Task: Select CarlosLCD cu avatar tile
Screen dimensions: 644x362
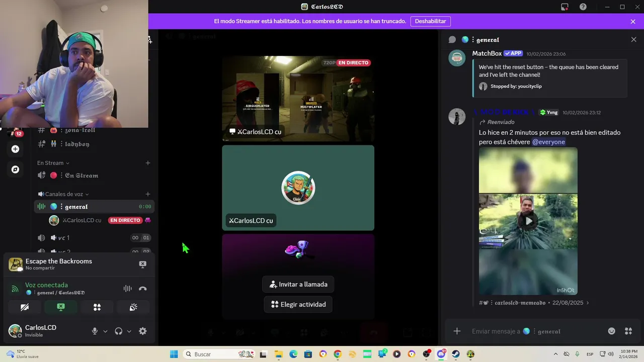Action: coord(298,188)
